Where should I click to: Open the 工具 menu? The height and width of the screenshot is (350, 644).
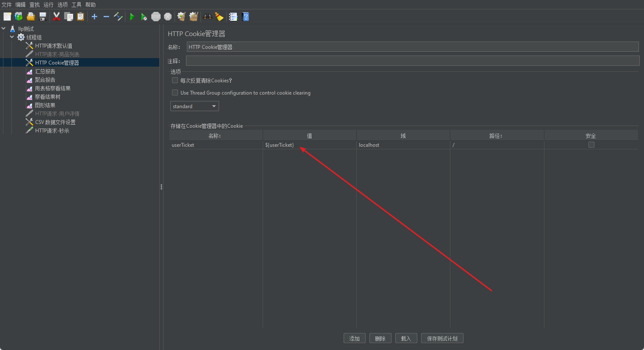click(x=77, y=5)
